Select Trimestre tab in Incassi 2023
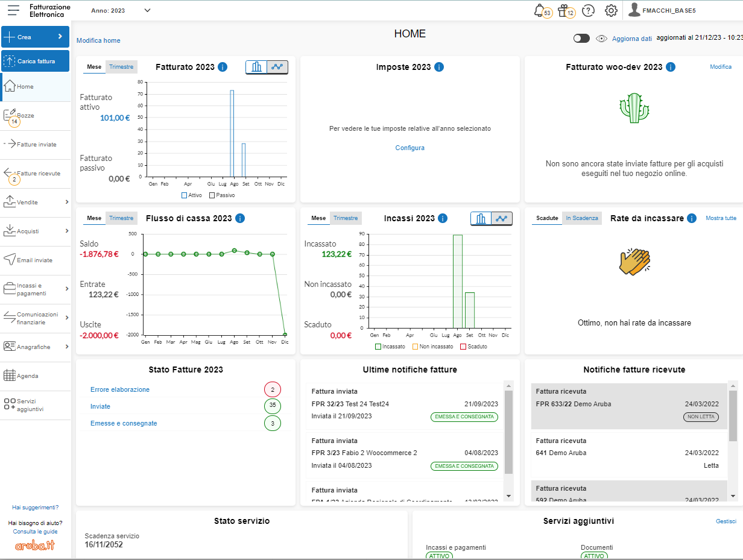 click(346, 218)
